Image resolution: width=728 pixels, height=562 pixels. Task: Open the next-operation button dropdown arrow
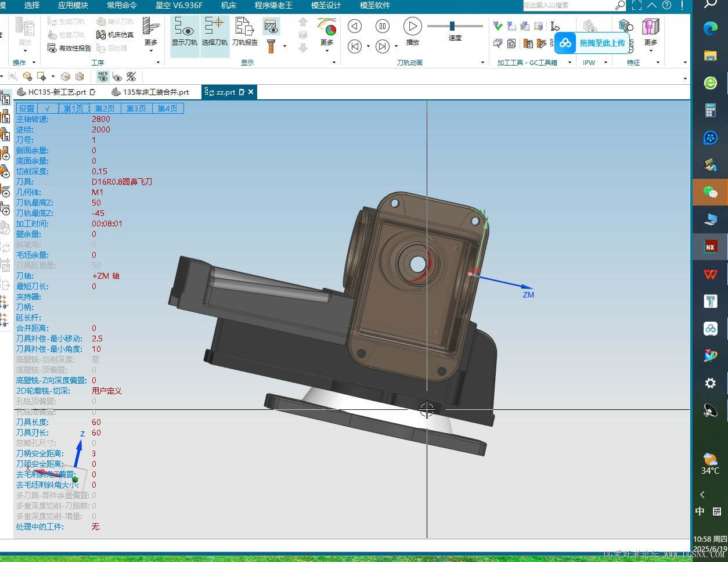click(396, 46)
